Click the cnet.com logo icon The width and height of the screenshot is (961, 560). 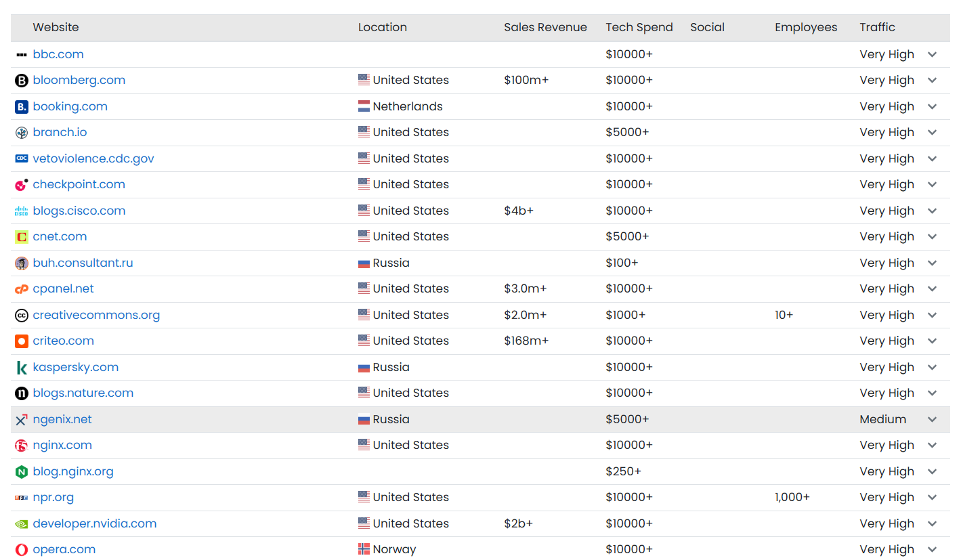point(22,237)
